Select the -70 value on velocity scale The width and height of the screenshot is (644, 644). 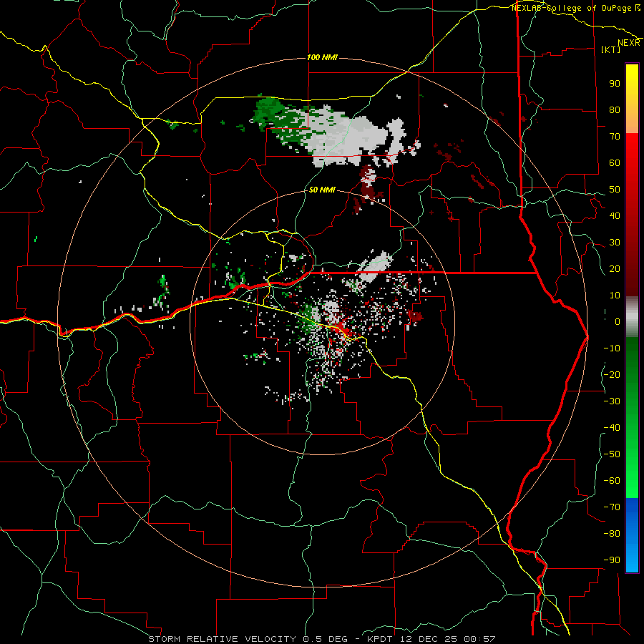612,507
